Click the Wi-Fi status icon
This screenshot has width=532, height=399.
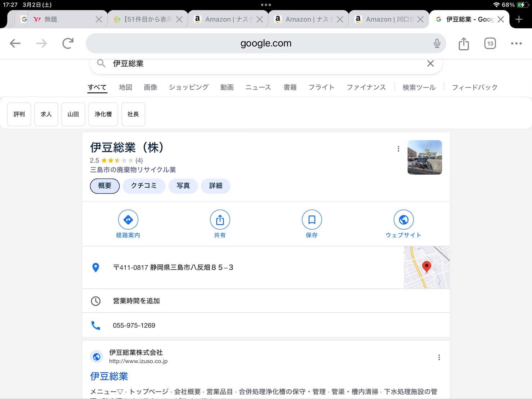(x=496, y=5)
